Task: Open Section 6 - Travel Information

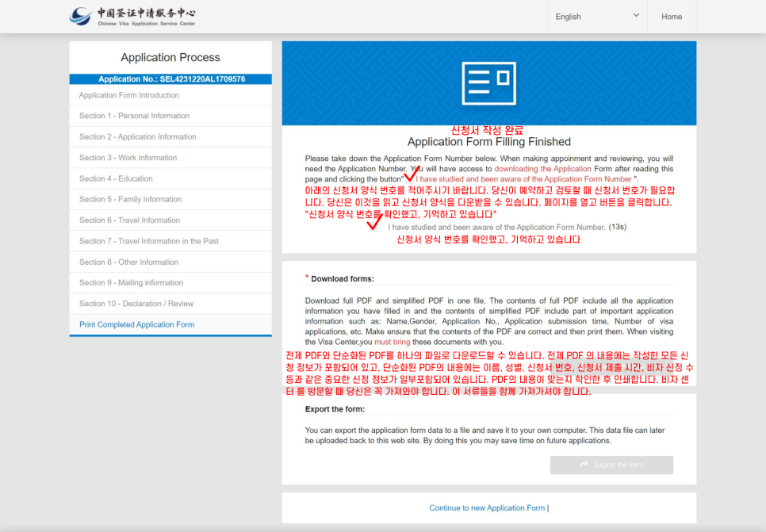Action: [x=129, y=220]
